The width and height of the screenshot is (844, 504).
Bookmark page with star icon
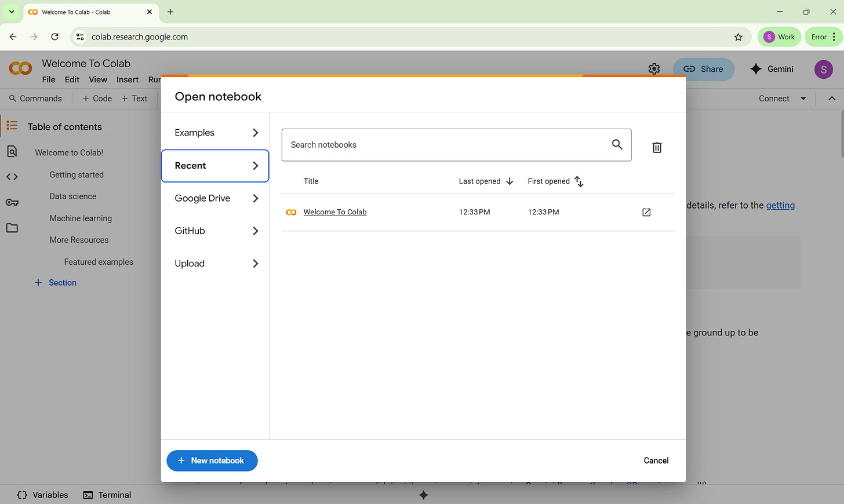click(x=738, y=37)
